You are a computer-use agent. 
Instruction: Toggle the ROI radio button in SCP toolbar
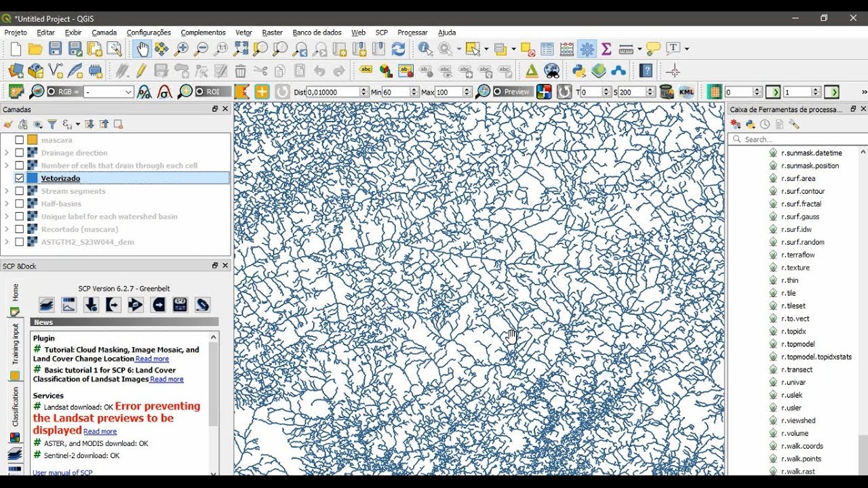[200, 91]
